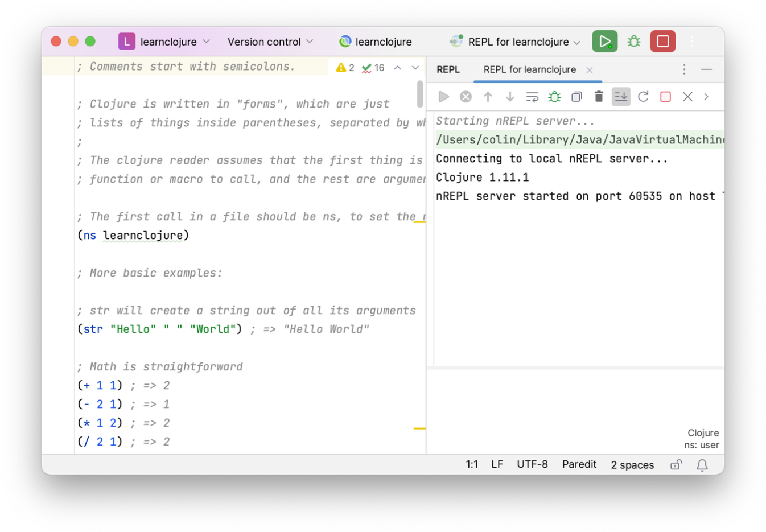Click the "; More basic examples:" comment
Screen dimensions: 766x532
pyautogui.click(x=150, y=273)
